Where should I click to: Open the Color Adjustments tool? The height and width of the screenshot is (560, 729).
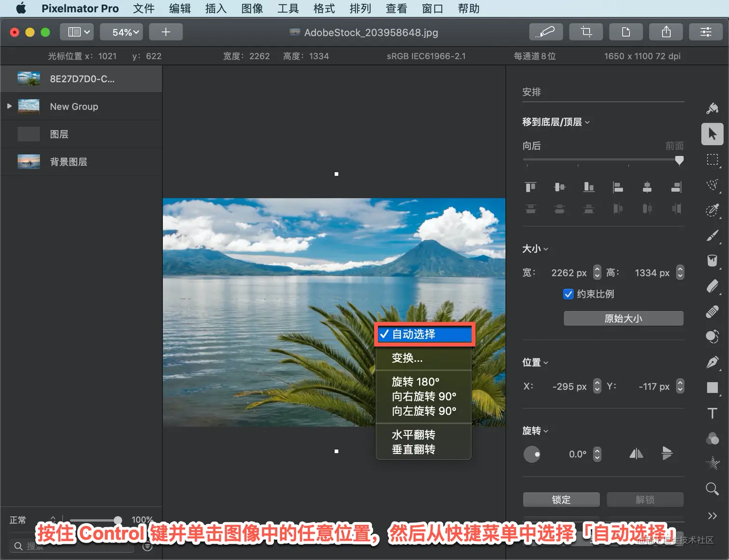coord(712,438)
